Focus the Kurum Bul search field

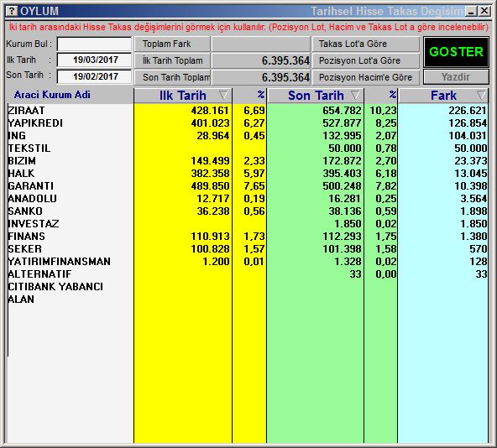pyautogui.click(x=94, y=44)
